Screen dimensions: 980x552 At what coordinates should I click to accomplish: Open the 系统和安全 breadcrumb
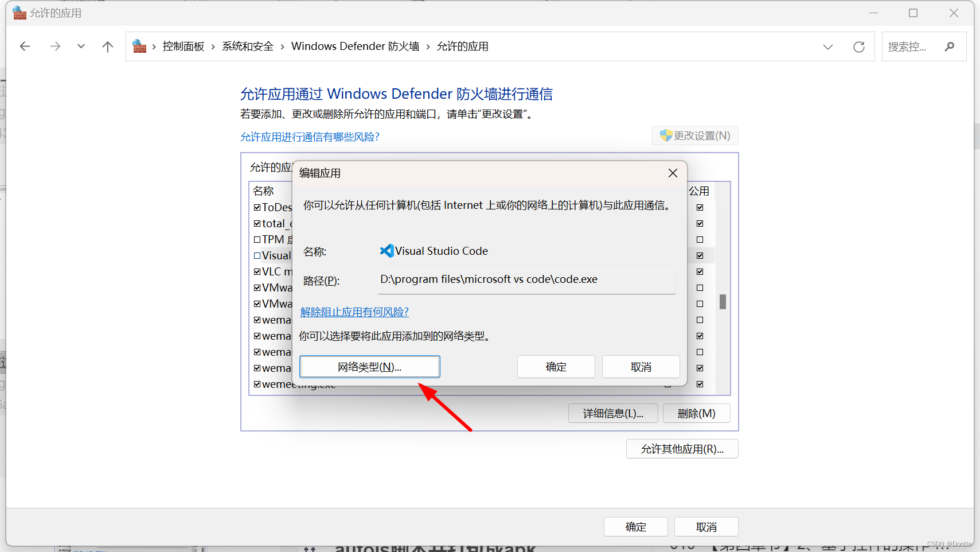coord(248,46)
